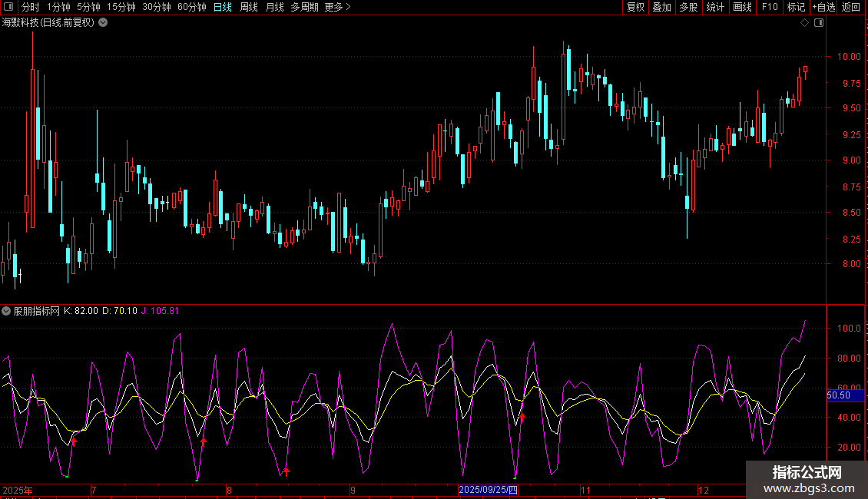Open 多周期 multi-period view
This screenshot has height=499, width=868.
(304, 8)
